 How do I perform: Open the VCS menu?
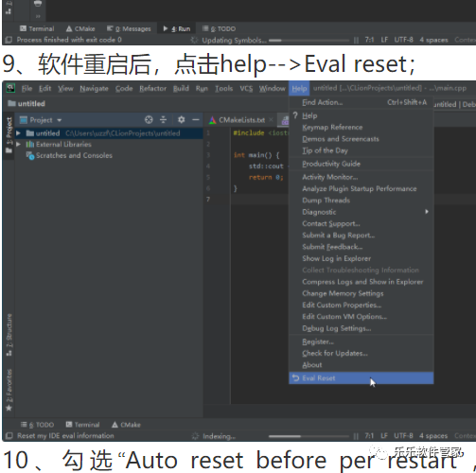click(x=246, y=89)
